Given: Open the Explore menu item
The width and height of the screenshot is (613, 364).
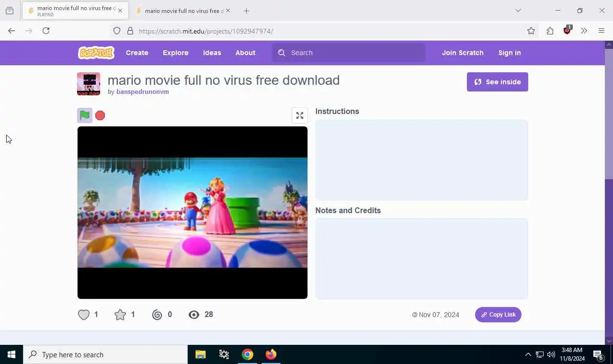Looking at the screenshot, I should pyautogui.click(x=175, y=53).
